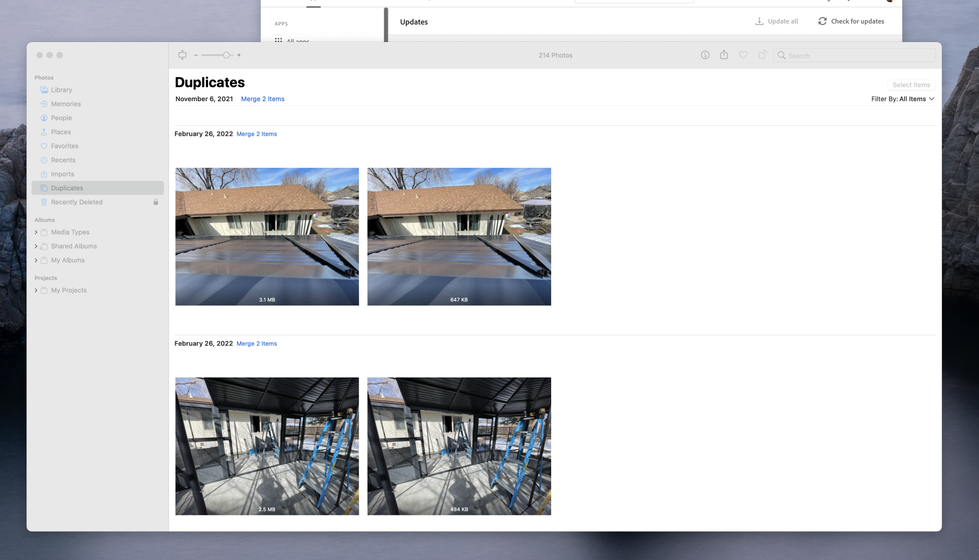Viewport: 979px width, 560px height.
Task: Open Library in the sidebar
Action: (x=62, y=90)
